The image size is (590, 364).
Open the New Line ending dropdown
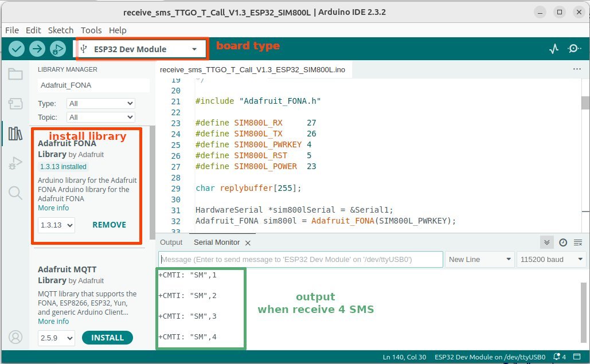[x=480, y=260]
